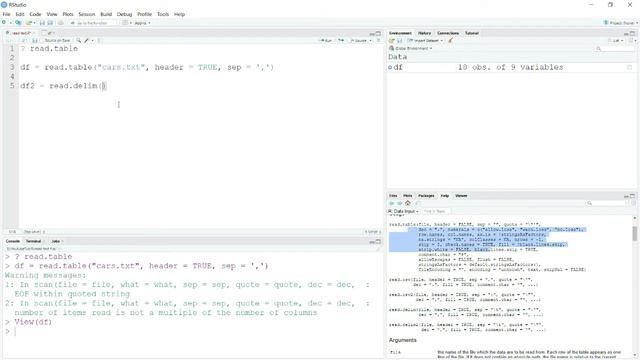Open the Session menu
640x360 pixels.
(87, 14)
